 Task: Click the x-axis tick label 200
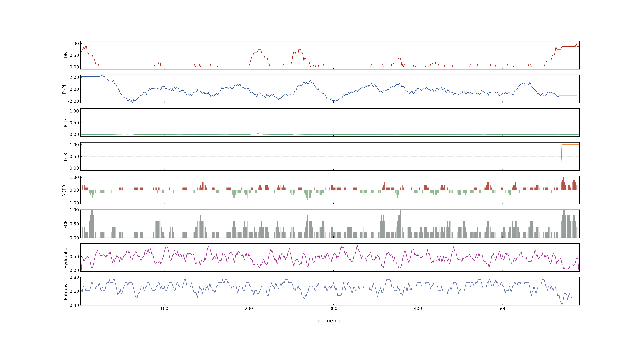(249, 309)
